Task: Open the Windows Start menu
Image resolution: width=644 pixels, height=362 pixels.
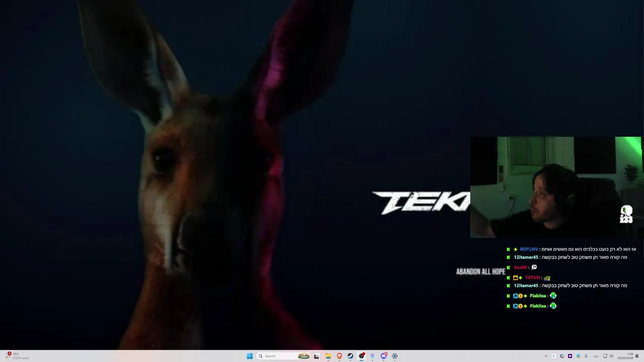Action: coord(250,356)
